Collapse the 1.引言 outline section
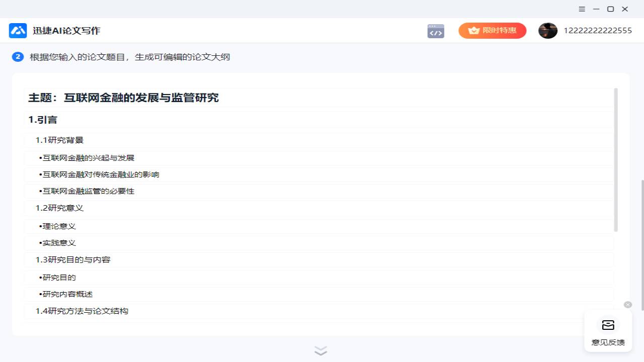 (42, 119)
